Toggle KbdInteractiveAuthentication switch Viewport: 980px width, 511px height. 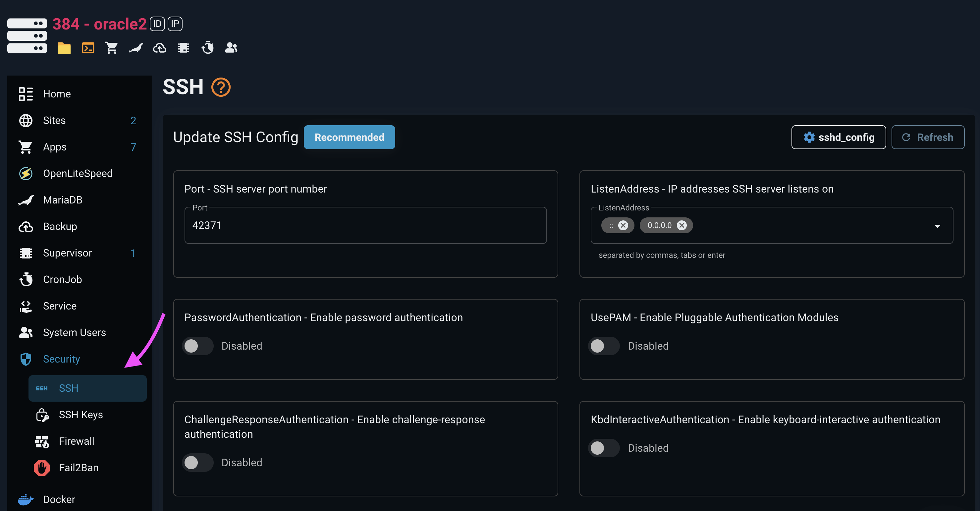(604, 448)
